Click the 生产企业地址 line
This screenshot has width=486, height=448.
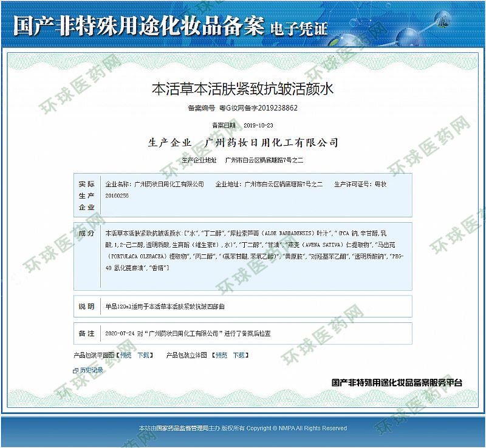point(242,160)
